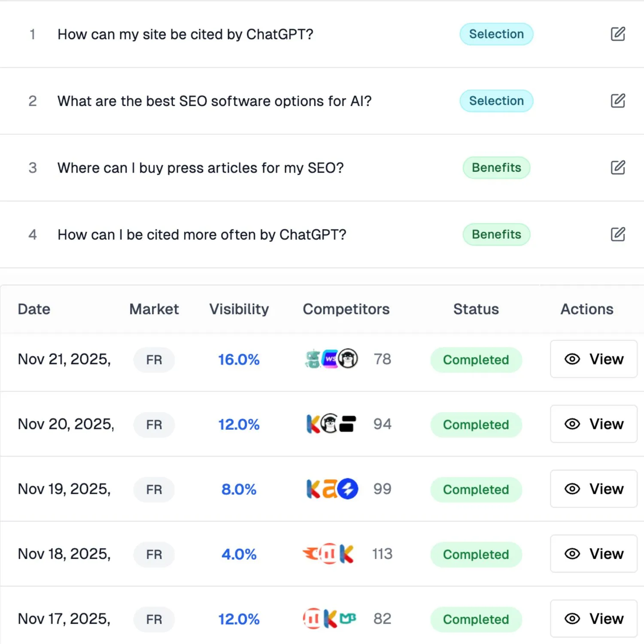Open View for the Nov 18 report
This screenshot has height=644, width=644.
pyautogui.click(x=594, y=554)
